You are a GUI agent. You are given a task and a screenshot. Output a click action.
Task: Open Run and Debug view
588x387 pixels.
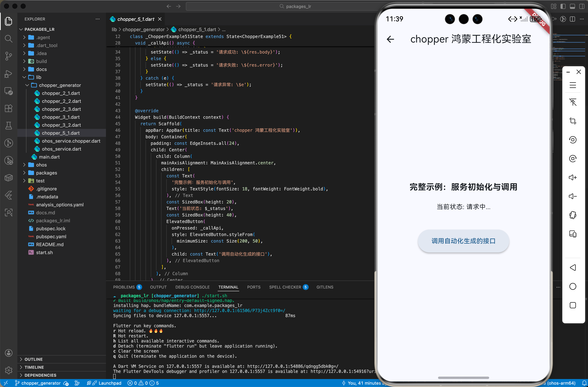8,74
